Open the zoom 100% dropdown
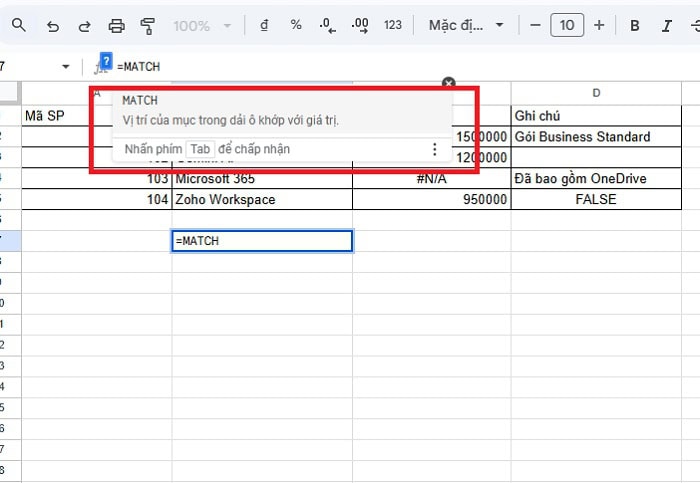The width and height of the screenshot is (700, 483). pos(205,25)
